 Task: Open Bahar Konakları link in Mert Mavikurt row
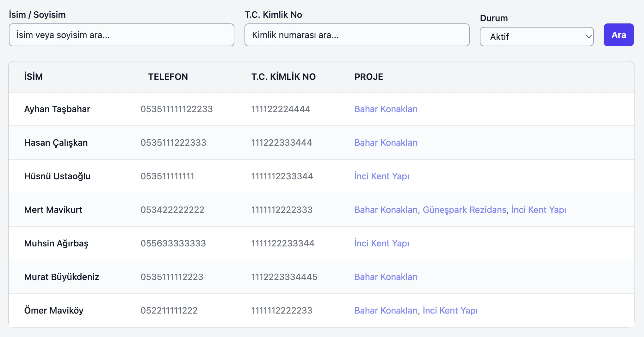tap(386, 210)
